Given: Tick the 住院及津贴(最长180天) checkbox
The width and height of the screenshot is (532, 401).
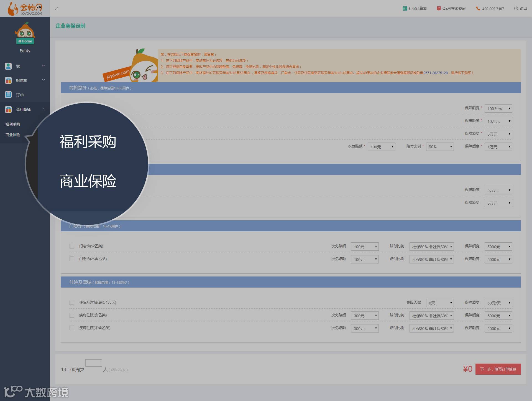Looking at the screenshot, I should (72, 302).
